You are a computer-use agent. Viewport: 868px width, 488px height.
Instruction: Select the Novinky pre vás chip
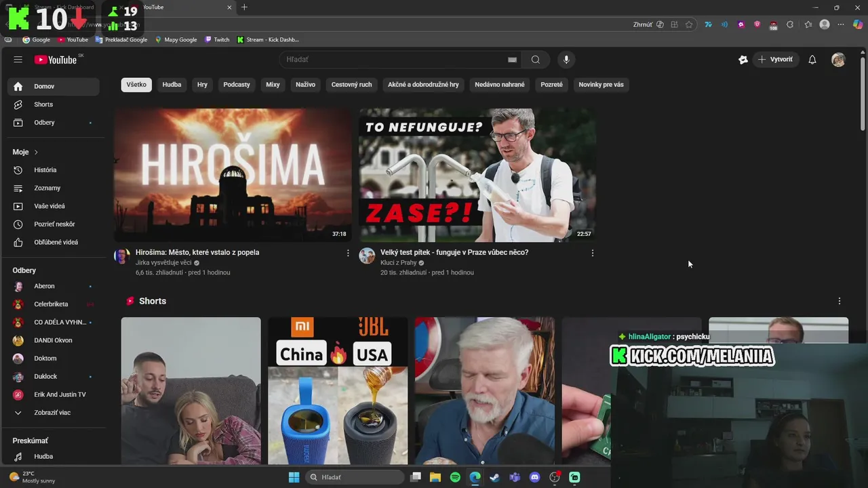click(x=601, y=85)
